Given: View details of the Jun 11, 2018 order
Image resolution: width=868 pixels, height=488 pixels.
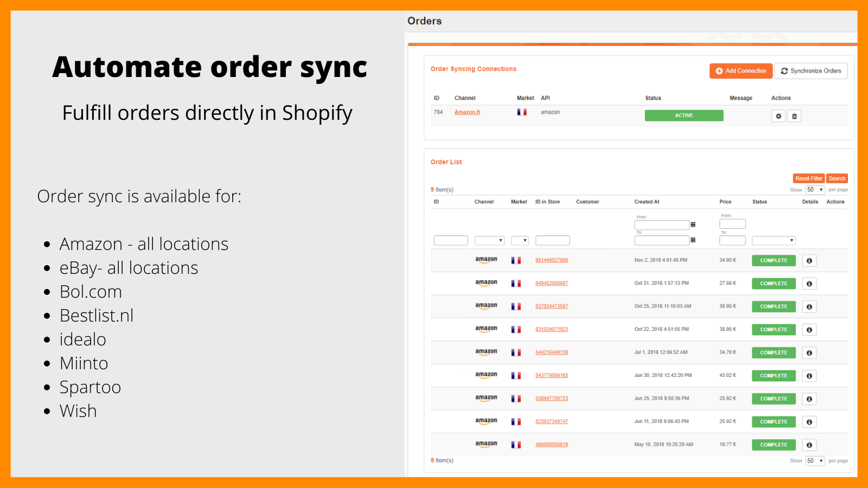Looking at the screenshot, I should pyautogui.click(x=809, y=422).
